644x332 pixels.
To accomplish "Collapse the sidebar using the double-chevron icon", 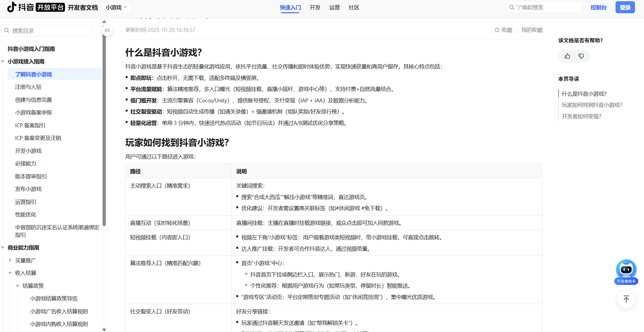I will tap(107, 30).
